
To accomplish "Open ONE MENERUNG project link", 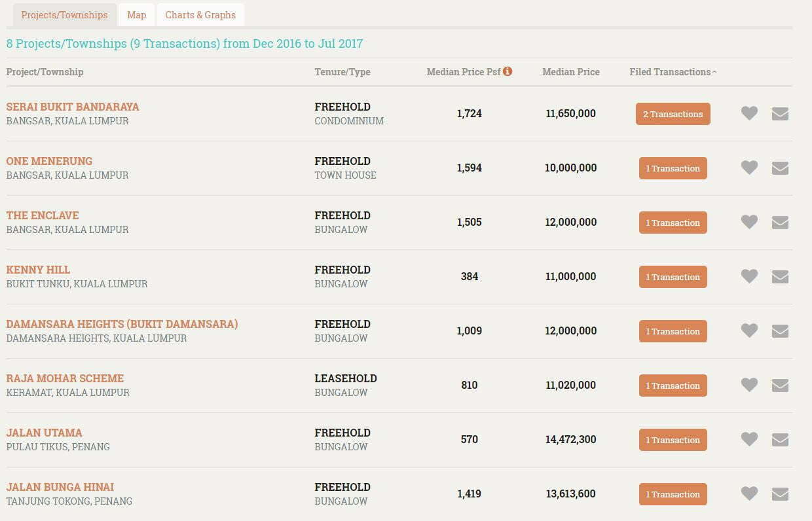I will (49, 161).
